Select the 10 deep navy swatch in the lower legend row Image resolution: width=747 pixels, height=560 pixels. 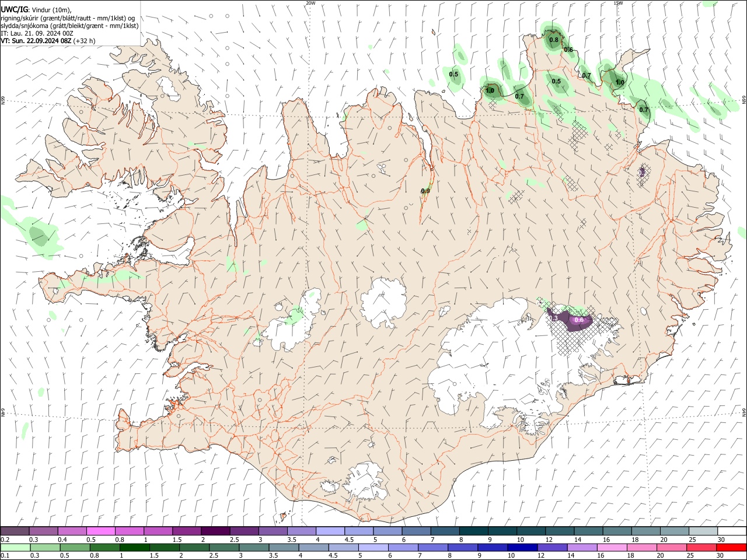522,547
